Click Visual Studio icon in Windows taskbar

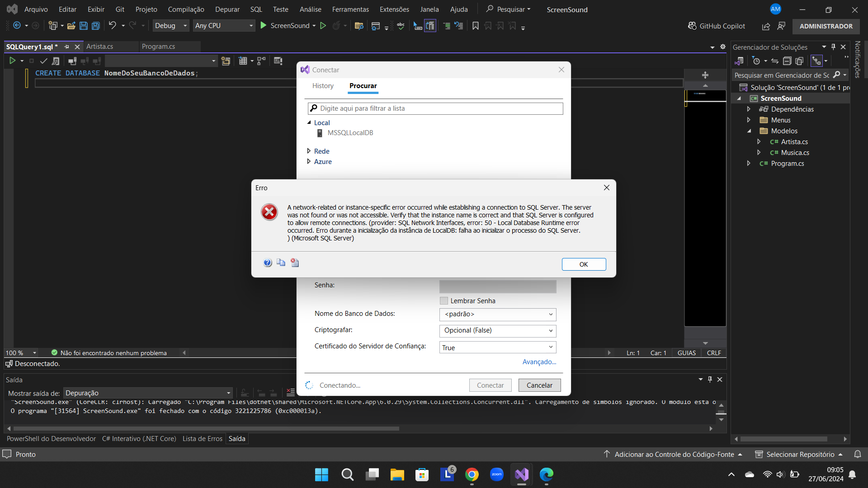[522, 474]
